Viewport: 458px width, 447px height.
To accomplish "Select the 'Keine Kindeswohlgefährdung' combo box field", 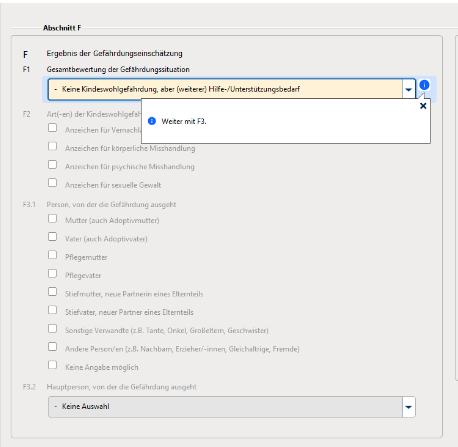I will (225, 89).
